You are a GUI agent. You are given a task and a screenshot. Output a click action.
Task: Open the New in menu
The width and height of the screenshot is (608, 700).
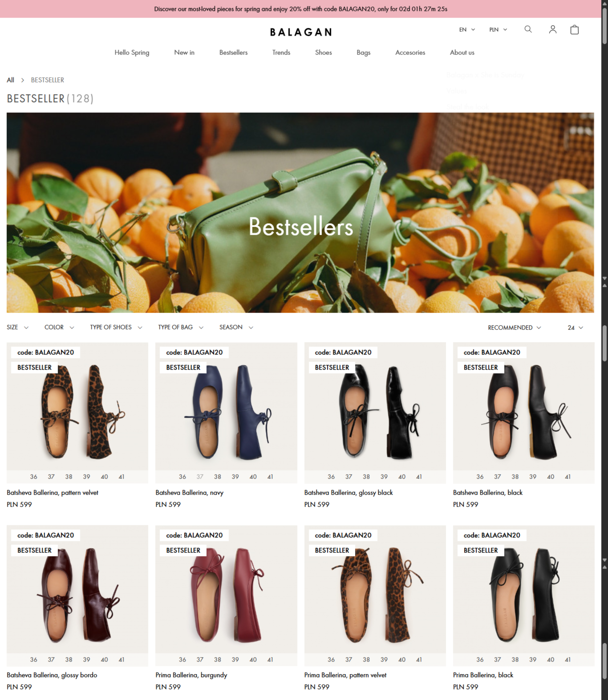(184, 53)
